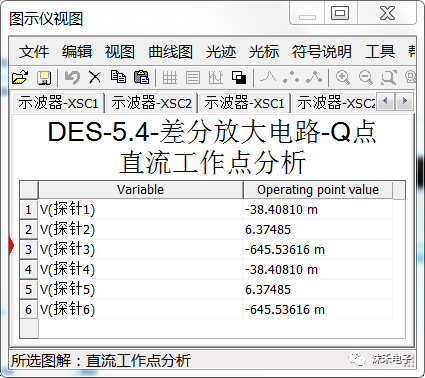Image resolution: width=425 pixels, height=378 pixels.
Task: Click the DES-5.4 差分放大电路 title text
Action: (x=212, y=132)
